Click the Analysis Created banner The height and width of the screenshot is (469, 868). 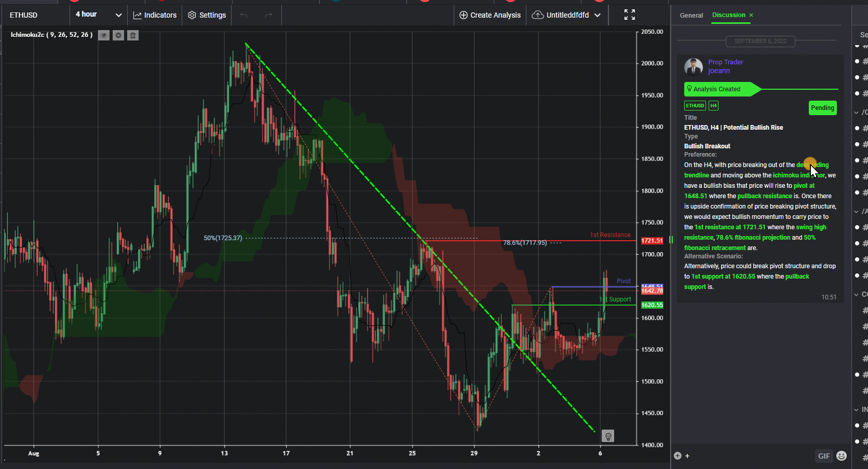tap(723, 89)
